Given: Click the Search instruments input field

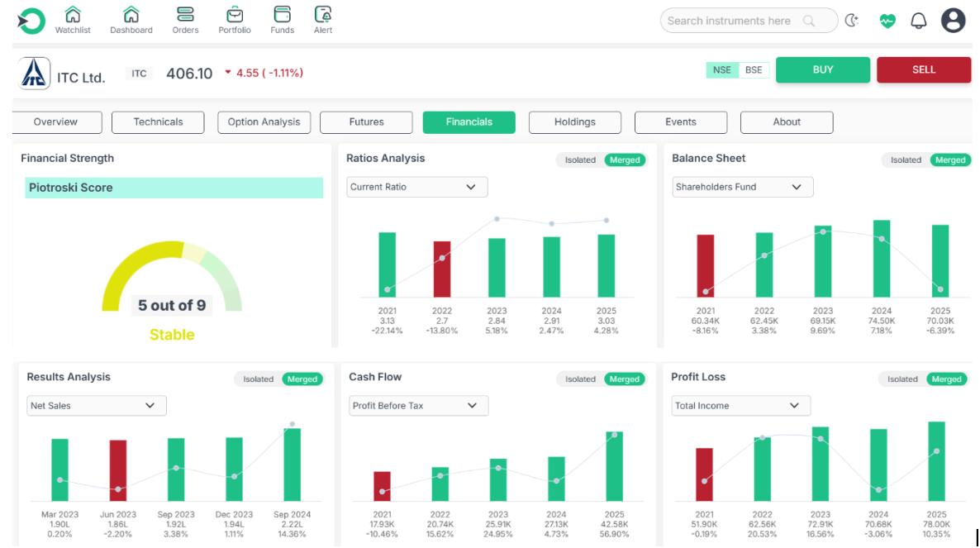Looking at the screenshot, I should tap(731, 21).
